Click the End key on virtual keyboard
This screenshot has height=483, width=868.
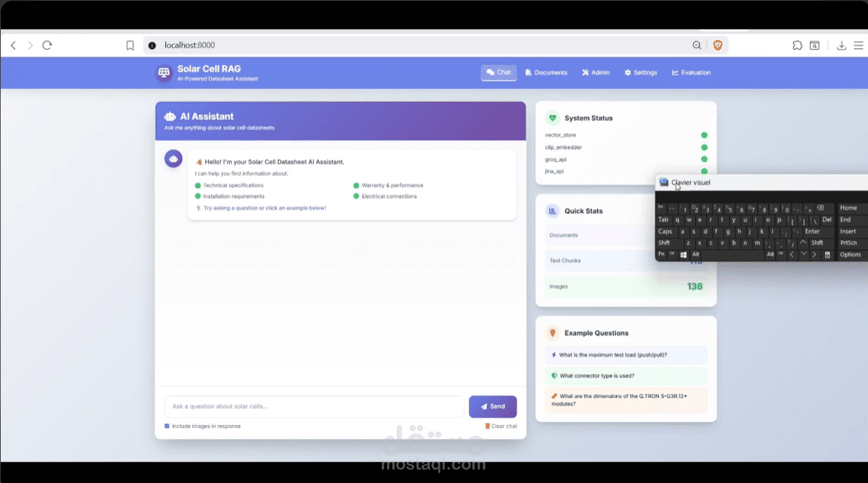[852, 220]
